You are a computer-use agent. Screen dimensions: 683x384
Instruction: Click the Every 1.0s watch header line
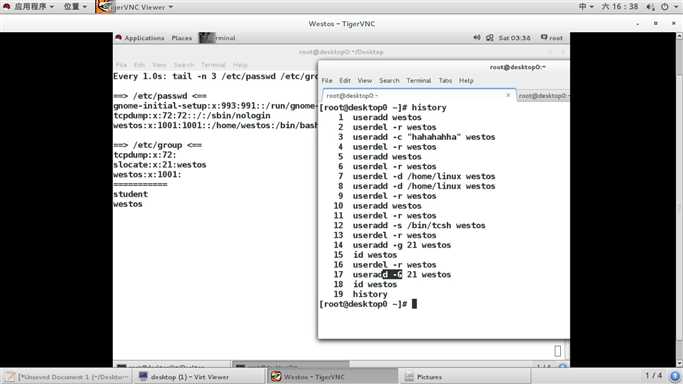(x=215, y=77)
